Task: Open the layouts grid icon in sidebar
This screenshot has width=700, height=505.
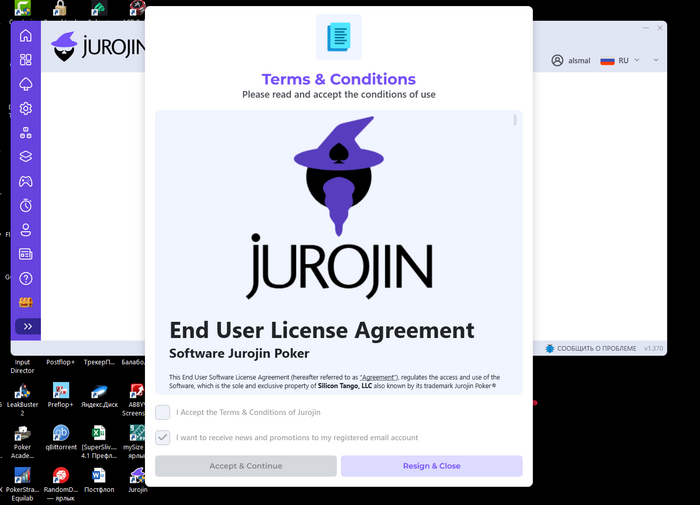Action: (x=25, y=60)
